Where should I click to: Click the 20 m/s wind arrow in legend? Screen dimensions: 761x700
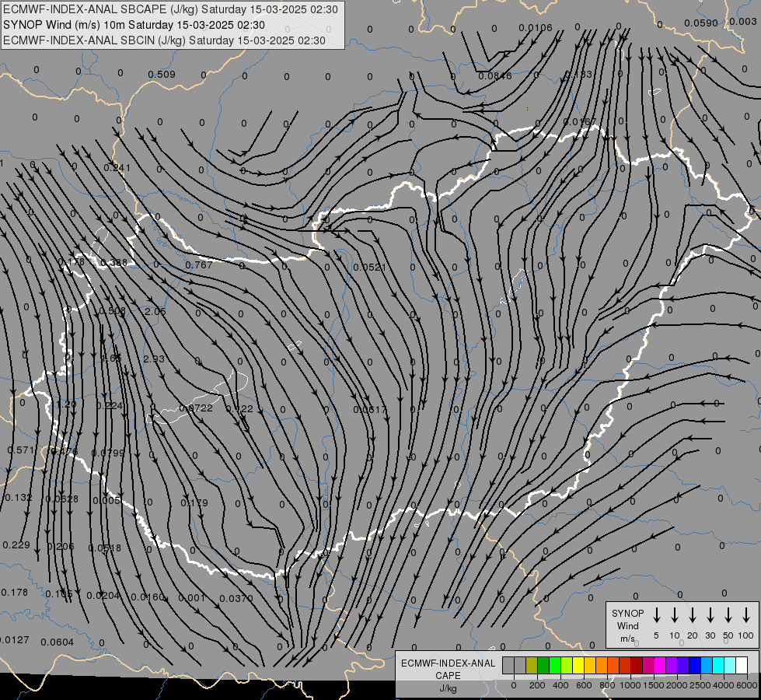[x=692, y=615]
